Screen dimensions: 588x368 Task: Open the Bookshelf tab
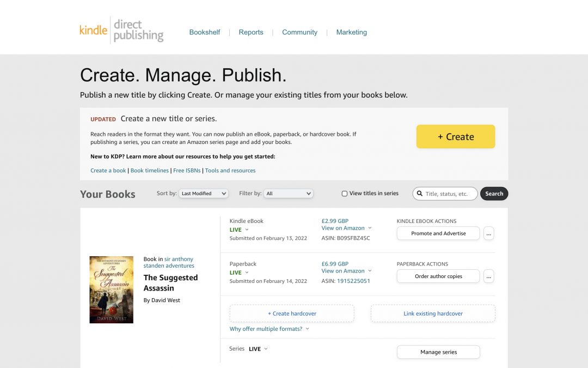204,32
